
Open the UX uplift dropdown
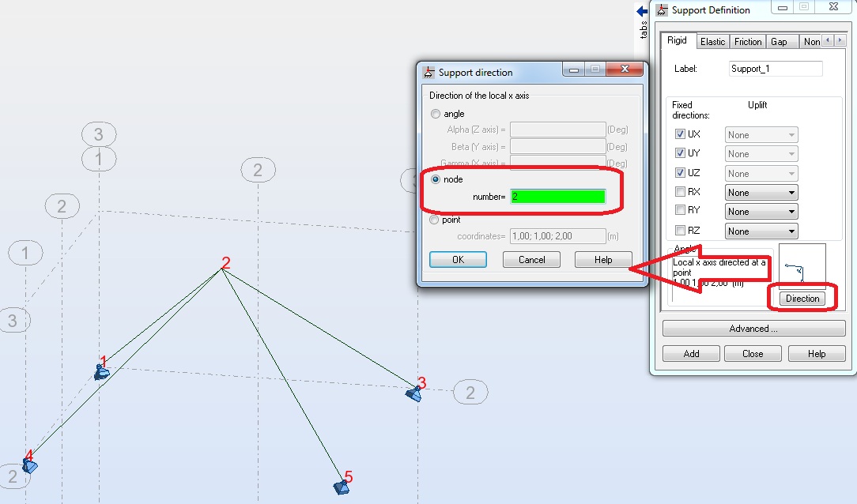point(761,135)
